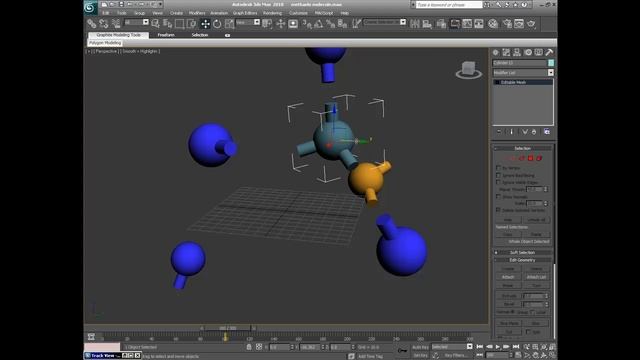The width and height of the screenshot is (640, 360).
Task: Toggle Window/Crossing selection mode
Action: pos(191,24)
